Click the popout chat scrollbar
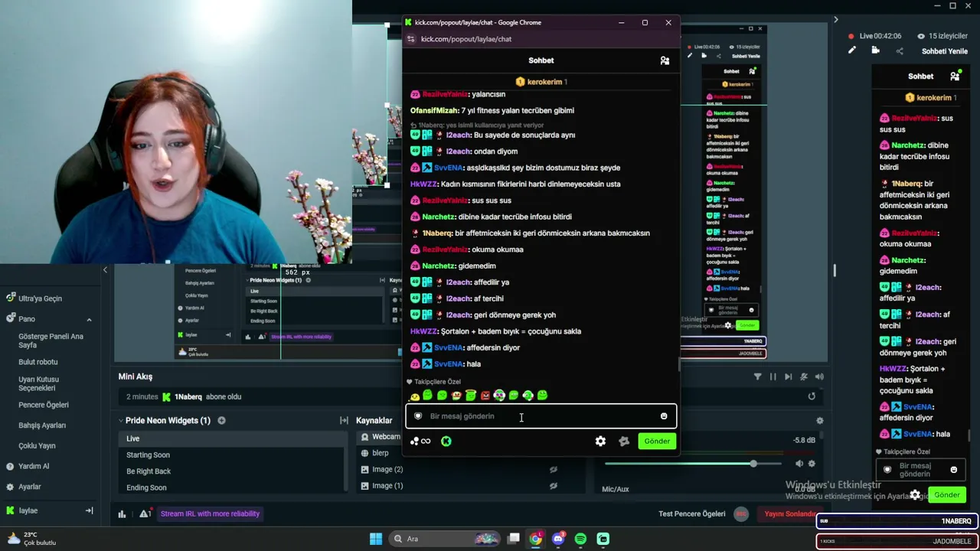The width and height of the screenshot is (980, 551). click(x=678, y=364)
